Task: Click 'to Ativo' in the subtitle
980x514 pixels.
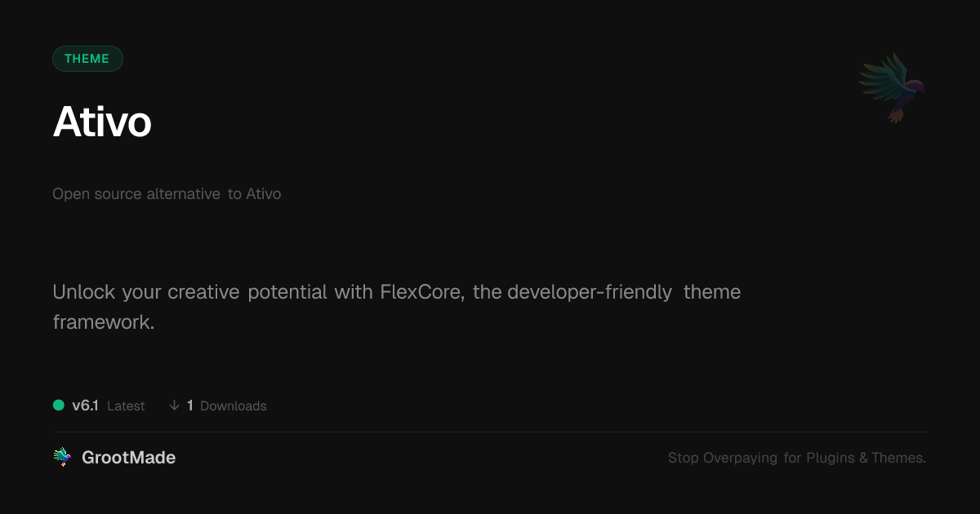Action: (x=254, y=194)
